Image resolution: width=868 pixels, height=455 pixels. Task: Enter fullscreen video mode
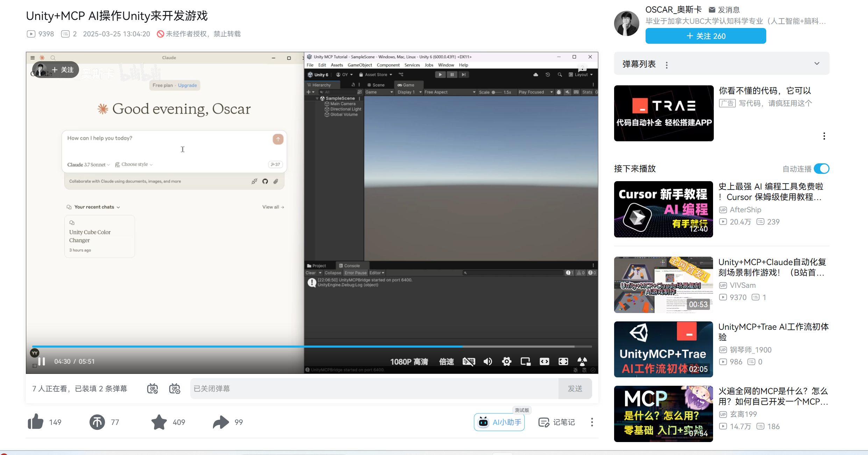pyautogui.click(x=563, y=361)
